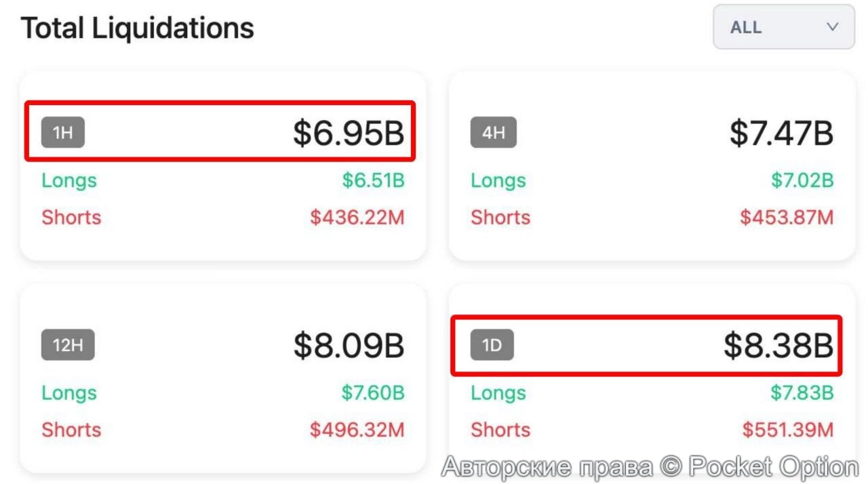Click the $7.83B longs value

[x=802, y=392]
